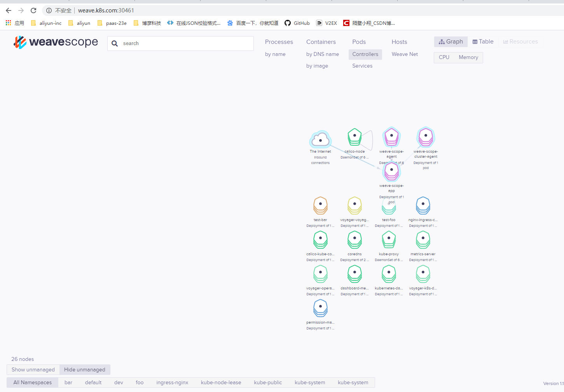Go back in browser history
The image size is (564, 392).
point(9,10)
